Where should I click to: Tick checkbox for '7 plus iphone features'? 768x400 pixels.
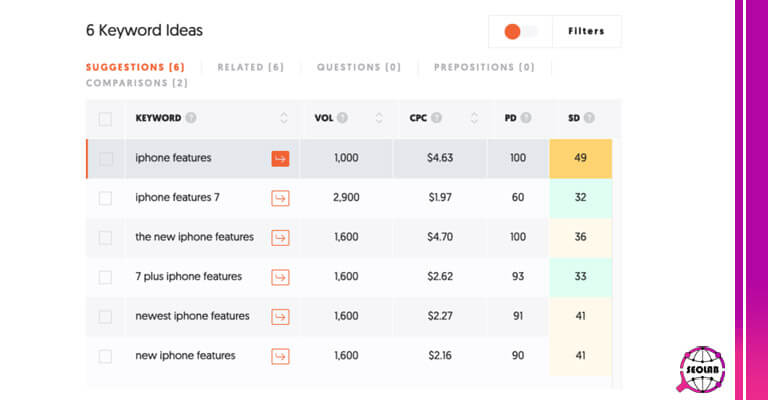(105, 277)
